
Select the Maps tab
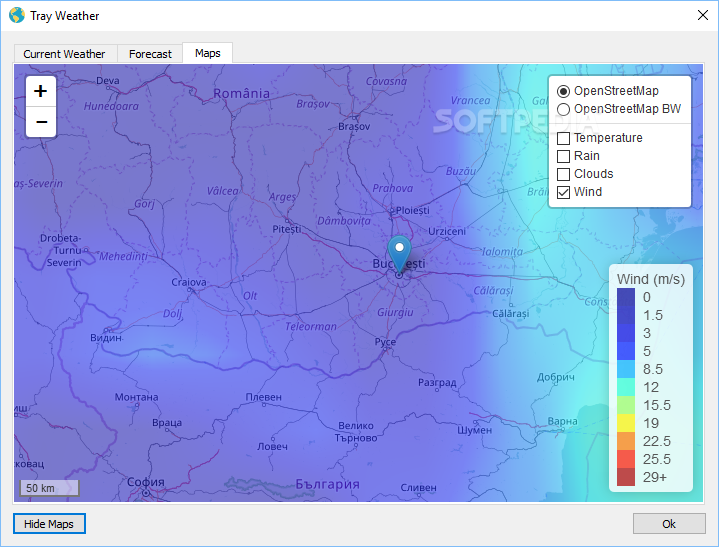tap(207, 53)
